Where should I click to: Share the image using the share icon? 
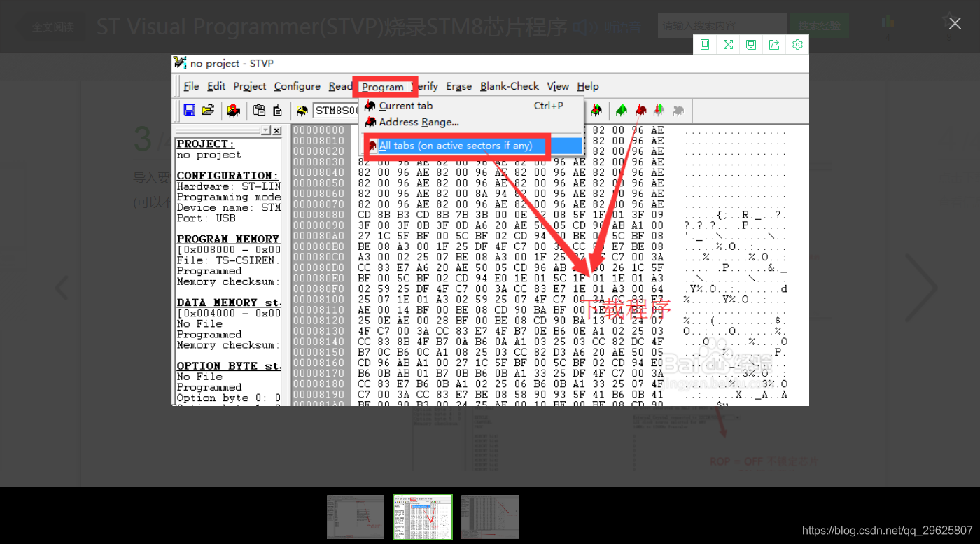coord(774,44)
